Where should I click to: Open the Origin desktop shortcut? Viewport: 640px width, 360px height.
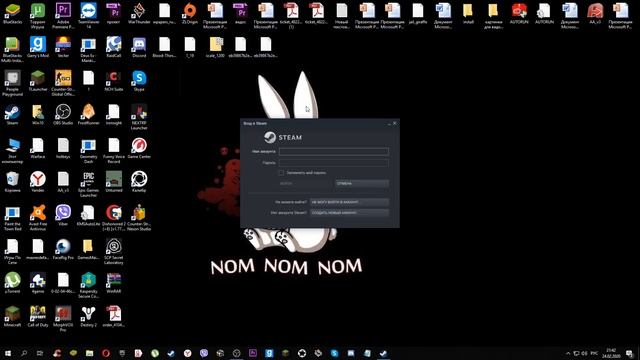point(190,13)
